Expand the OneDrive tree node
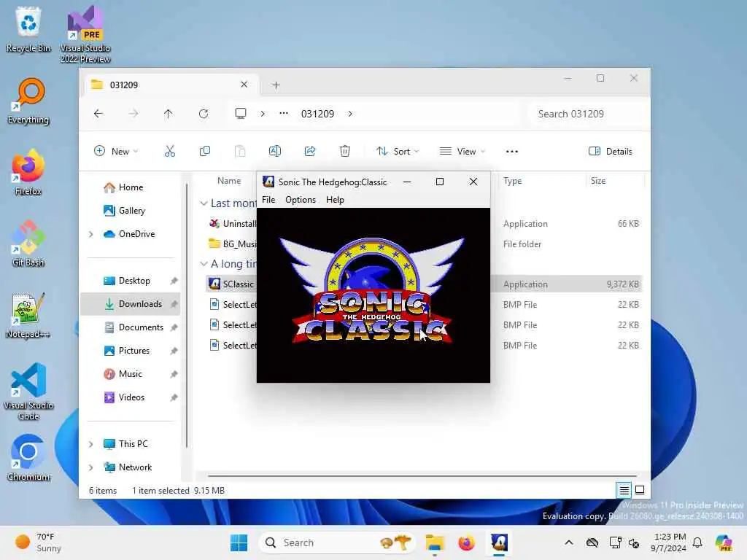747x560 pixels. 90,234
